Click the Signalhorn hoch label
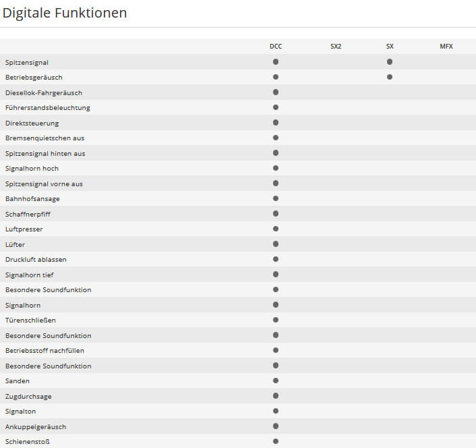The image size is (476, 448). click(x=32, y=169)
